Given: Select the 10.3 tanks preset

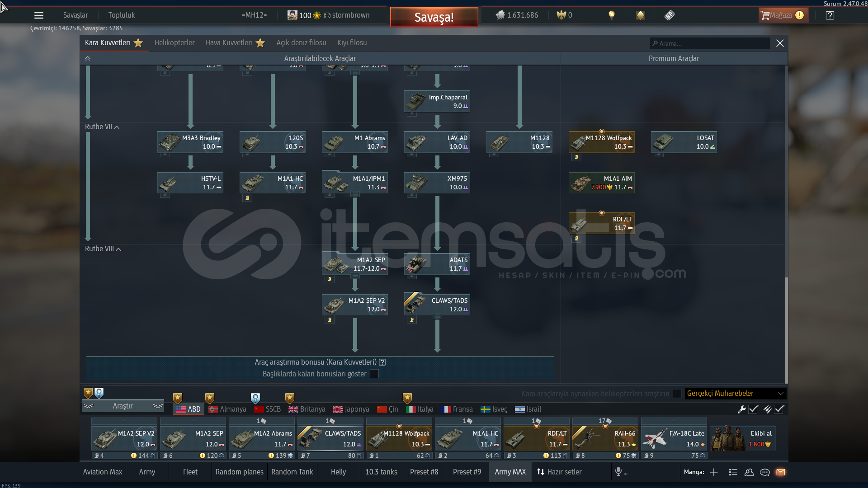Looking at the screenshot, I should 381,472.
